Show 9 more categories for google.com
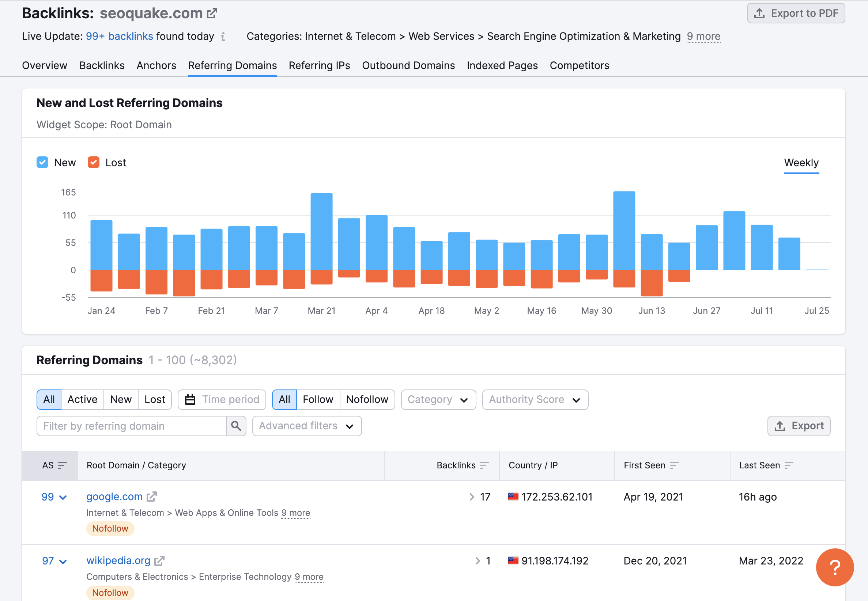Image resolution: width=868 pixels, height=601 pixels. click(x=296, y=513)
